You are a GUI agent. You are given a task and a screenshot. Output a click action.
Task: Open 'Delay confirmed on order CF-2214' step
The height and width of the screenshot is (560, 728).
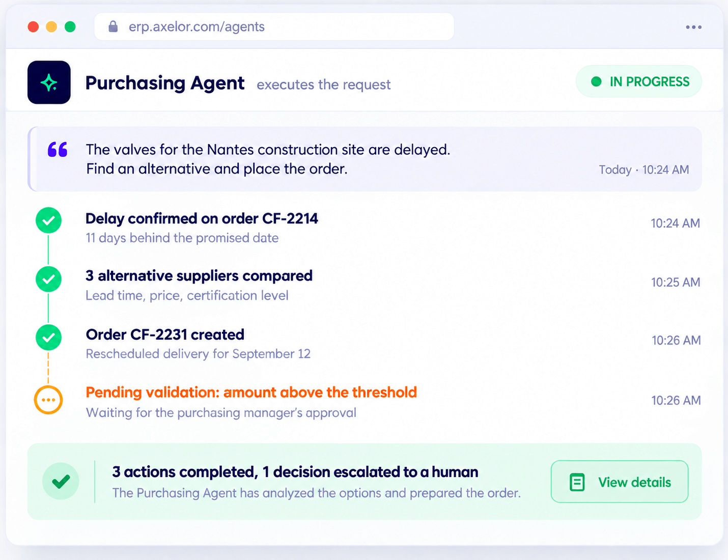(202, 218)
